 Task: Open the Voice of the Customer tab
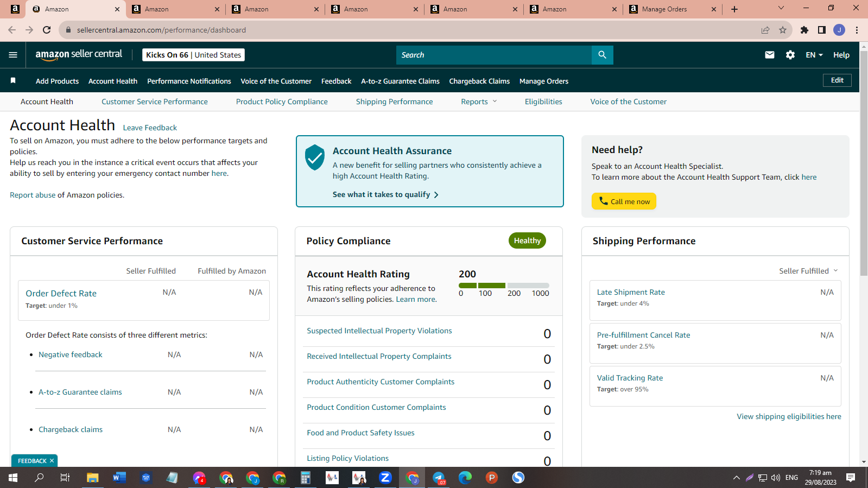coord(629,102)
